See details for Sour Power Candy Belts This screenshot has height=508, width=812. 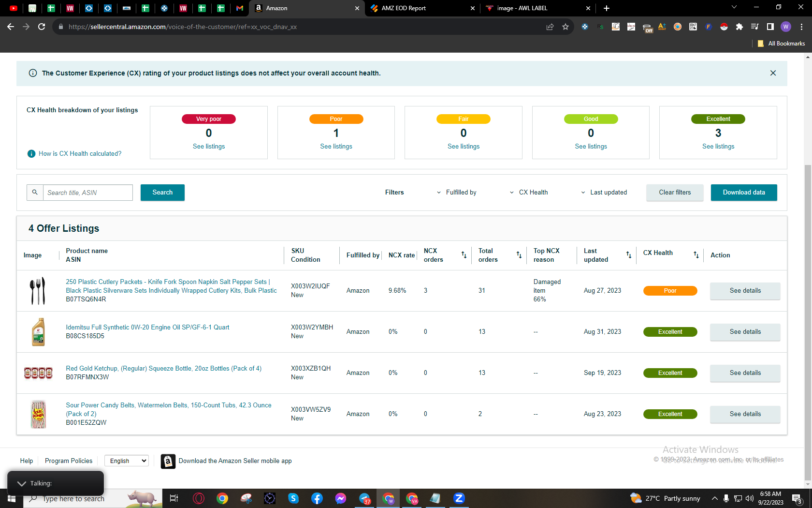[745, 414]
